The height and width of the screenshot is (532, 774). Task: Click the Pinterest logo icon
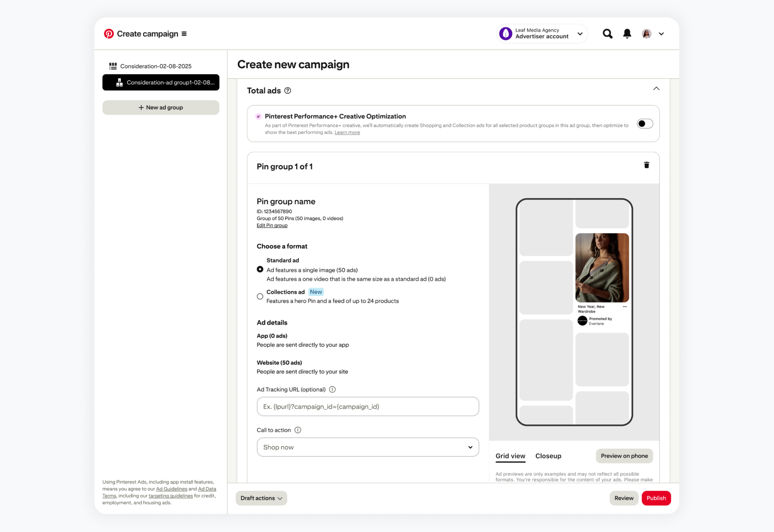click(x=109, y=34)
